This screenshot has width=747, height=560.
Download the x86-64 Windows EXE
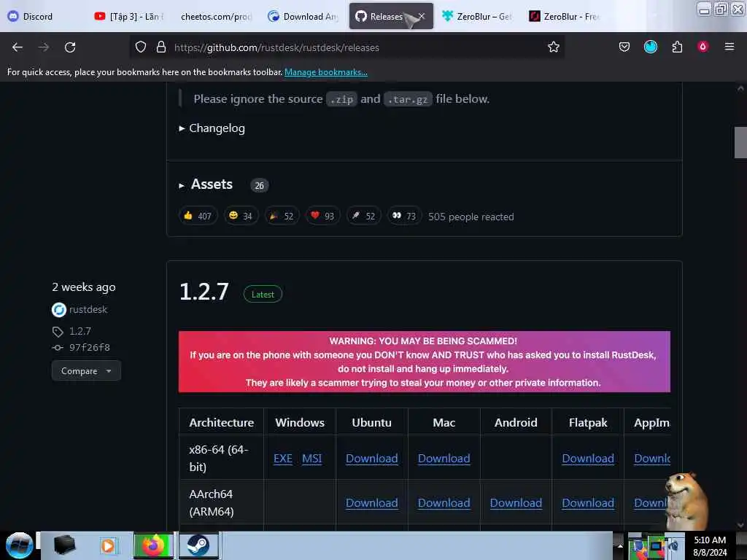pos(283,458)
